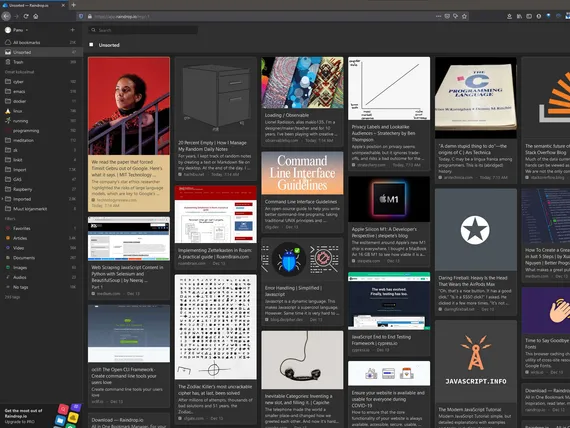The height and width of the screenshot is (428, 570).
Task: Click the Favorites heart filter icon
Action: pos(8,228)
